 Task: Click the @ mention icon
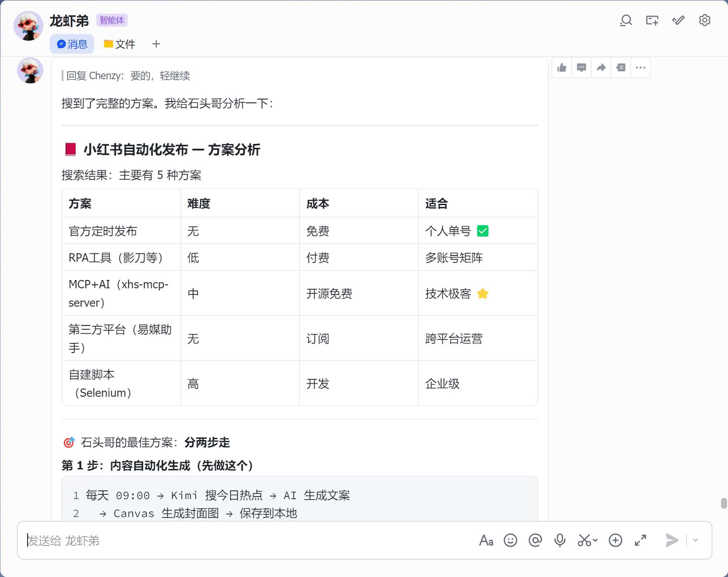pyautogui.click(x=535, y=541)
